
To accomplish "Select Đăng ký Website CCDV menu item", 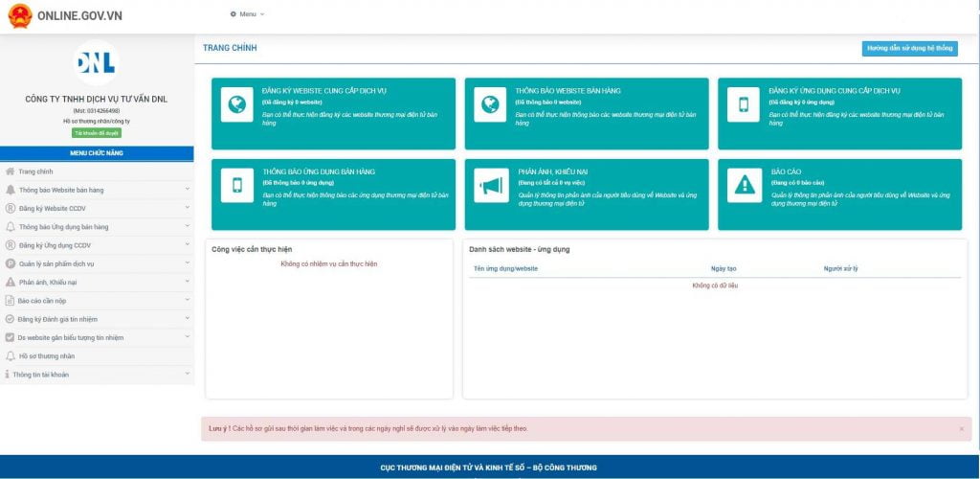I will tap(97, 208).
